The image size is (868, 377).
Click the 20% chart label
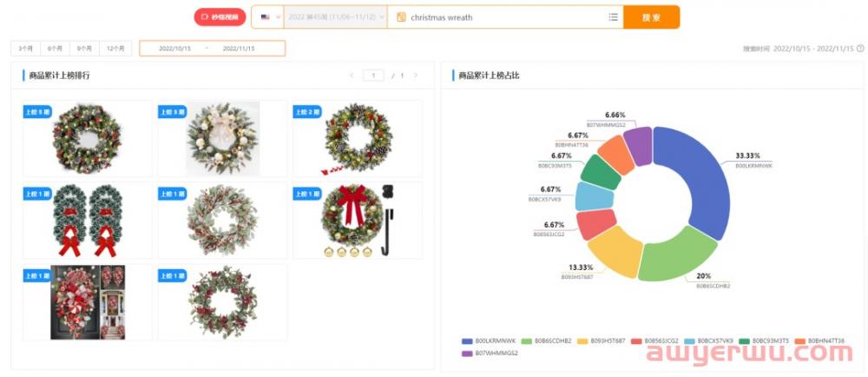[704, 276]
